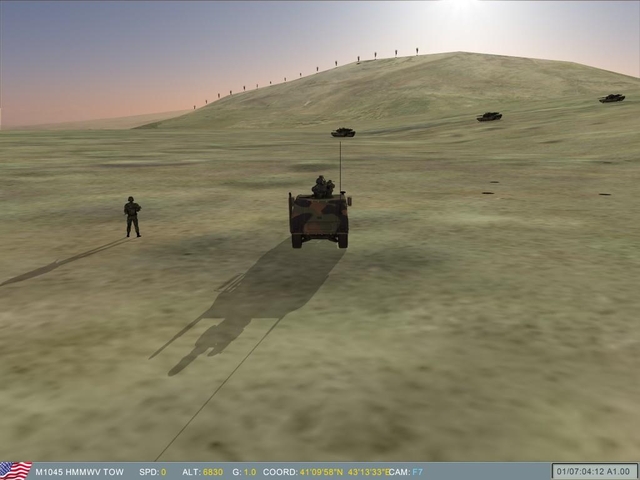Click the longitude 43'13'33"E
The image size is (640, 480).
click(x=369, y=472)
